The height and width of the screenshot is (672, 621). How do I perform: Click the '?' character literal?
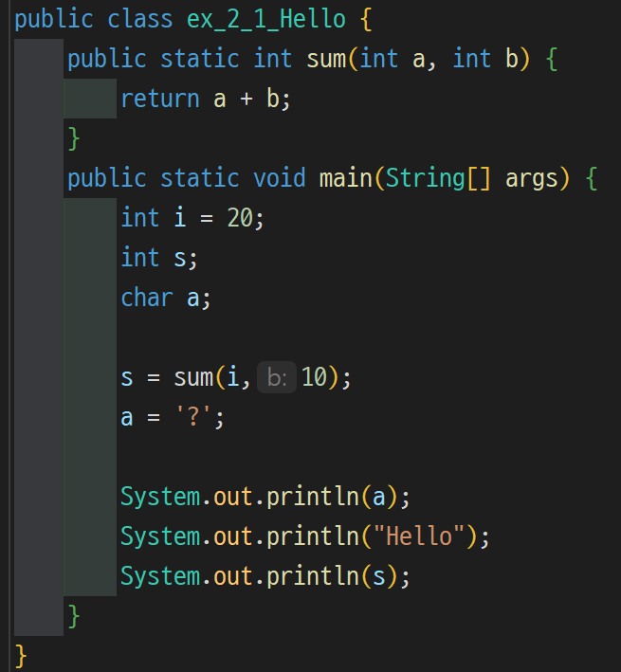pos(193,417)
